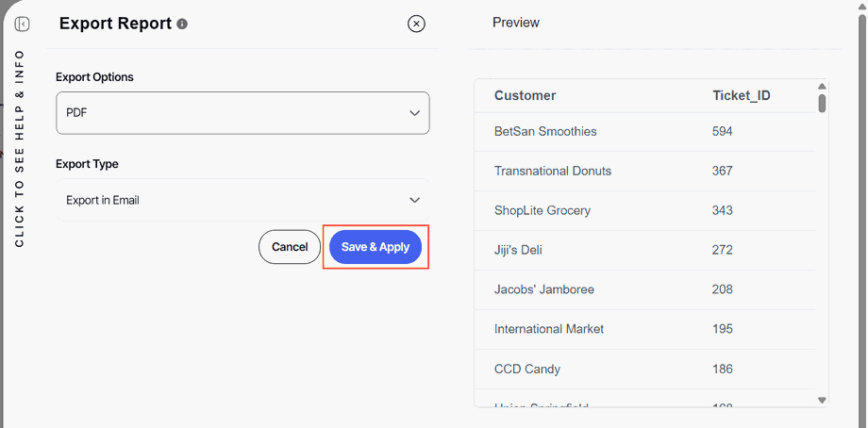Screen dimensions: 868x428
Task: Select the International Market row
Action: pyautogui.click(x=549, y=329)
